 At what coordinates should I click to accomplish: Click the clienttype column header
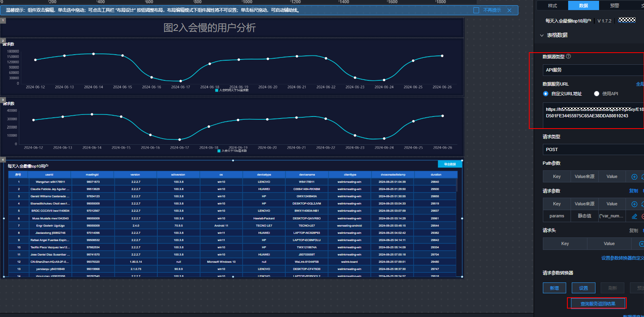click(x=350, y=175)
